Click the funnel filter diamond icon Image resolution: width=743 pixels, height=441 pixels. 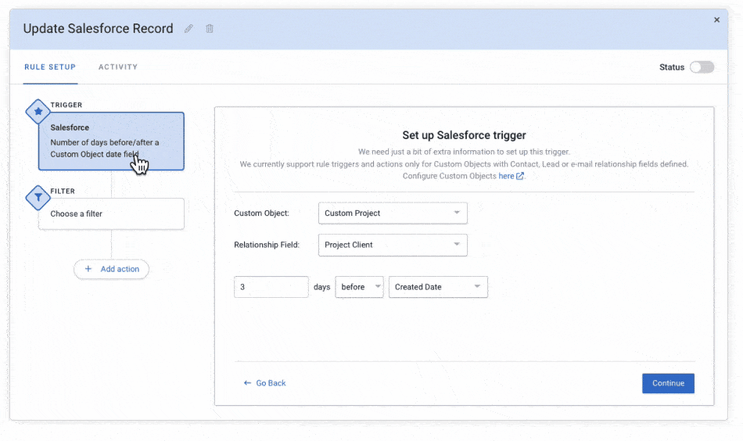click(x=38, y=198)
